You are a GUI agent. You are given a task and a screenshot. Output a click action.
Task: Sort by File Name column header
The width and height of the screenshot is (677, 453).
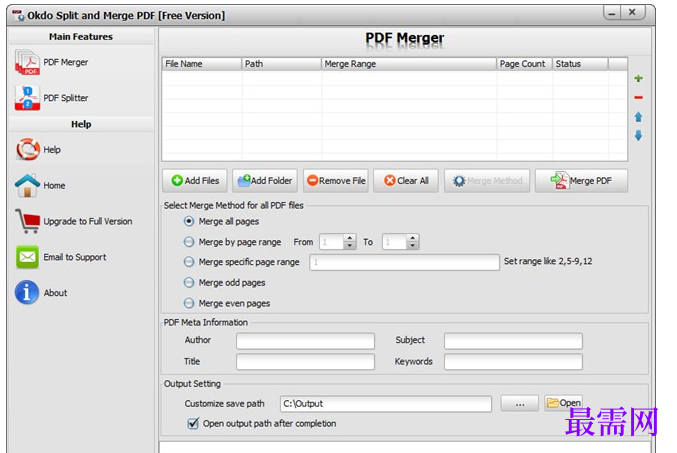tap(202, 64)
